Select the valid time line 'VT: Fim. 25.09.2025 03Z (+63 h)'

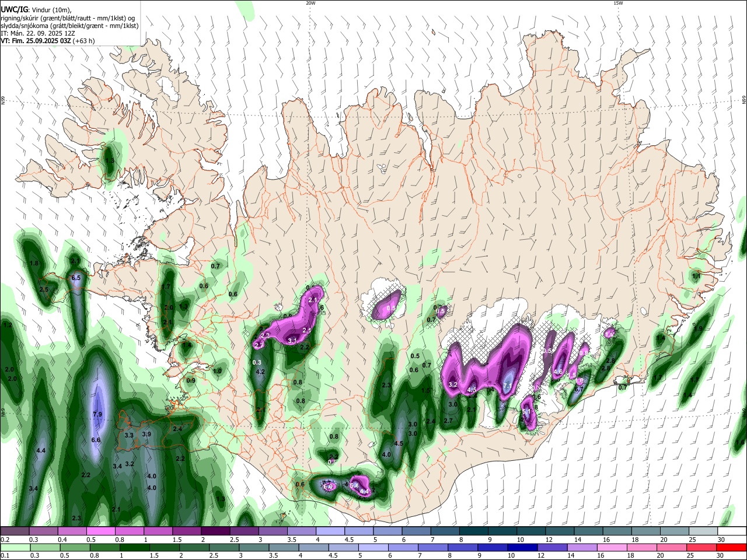click(x=47, y=41)
